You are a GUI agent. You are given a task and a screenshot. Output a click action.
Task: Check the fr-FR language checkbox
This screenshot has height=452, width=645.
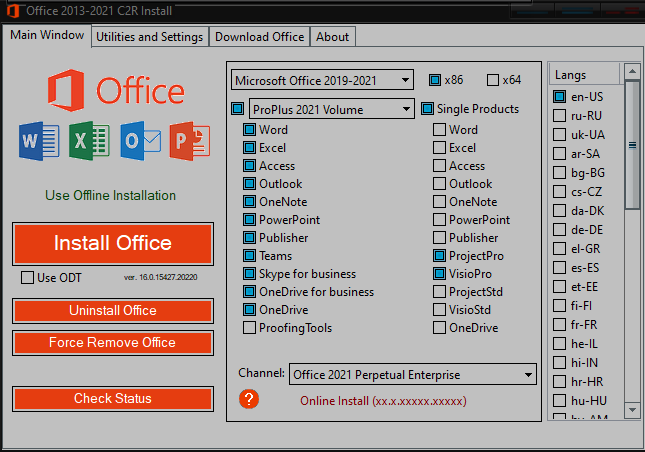[x=559, y=325]
